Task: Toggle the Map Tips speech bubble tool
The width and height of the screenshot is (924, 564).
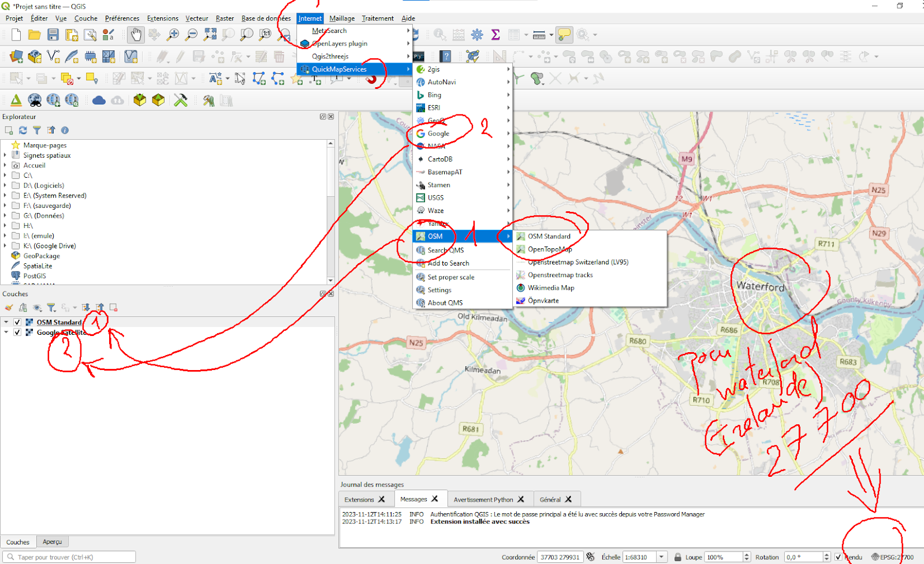Action: point(564,35)
